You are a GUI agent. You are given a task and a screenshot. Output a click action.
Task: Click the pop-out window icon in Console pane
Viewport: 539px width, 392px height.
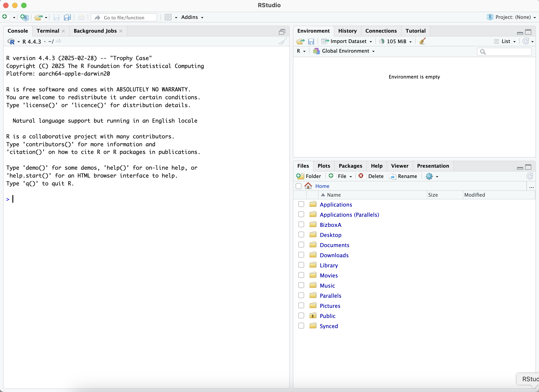click(282, 32)
